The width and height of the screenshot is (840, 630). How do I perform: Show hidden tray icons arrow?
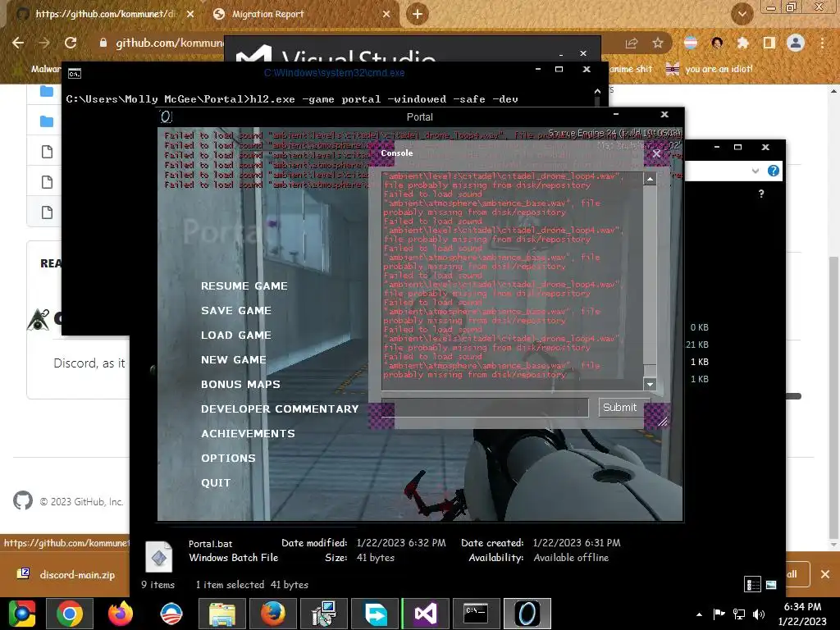pyautogui.click(x=699, y=614)
